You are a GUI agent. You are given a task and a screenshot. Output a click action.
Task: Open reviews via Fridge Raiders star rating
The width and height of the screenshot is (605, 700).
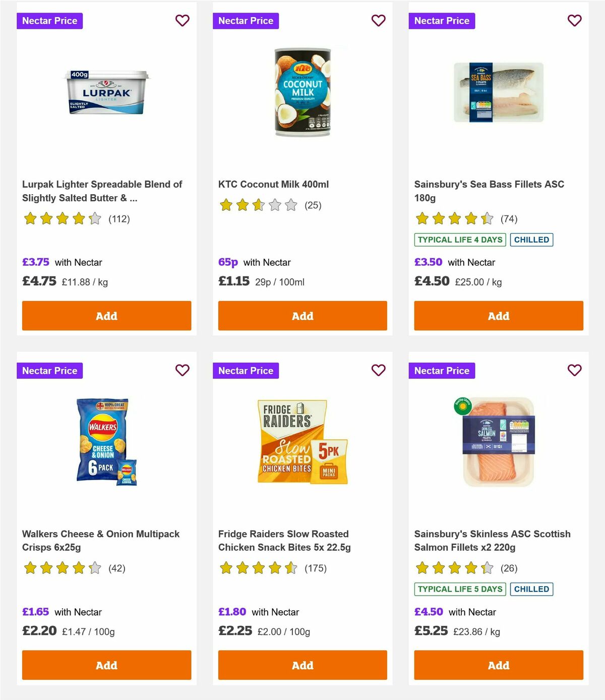pos(258,568)
